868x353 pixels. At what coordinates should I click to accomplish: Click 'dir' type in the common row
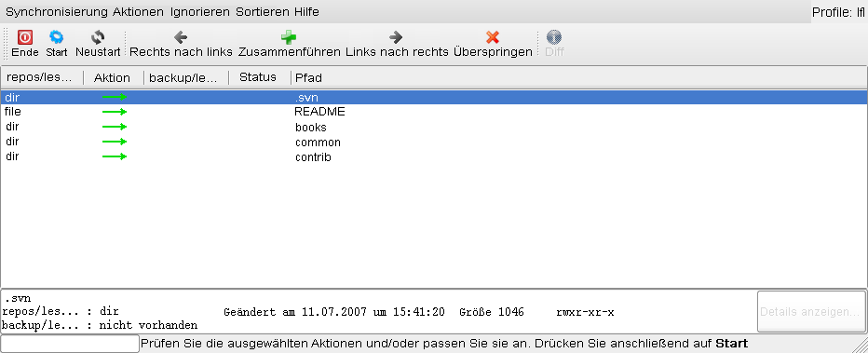tap(12, 142)
